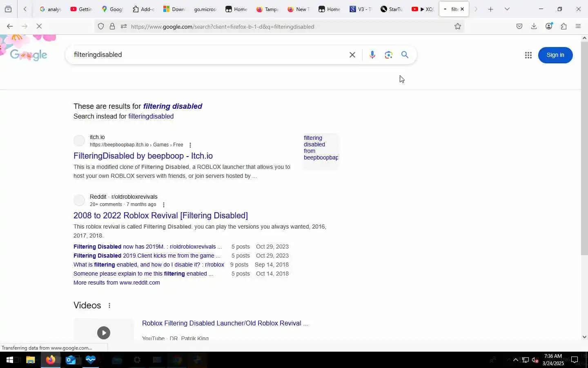Close the active filteringdisabled tab

pos(462,9)
